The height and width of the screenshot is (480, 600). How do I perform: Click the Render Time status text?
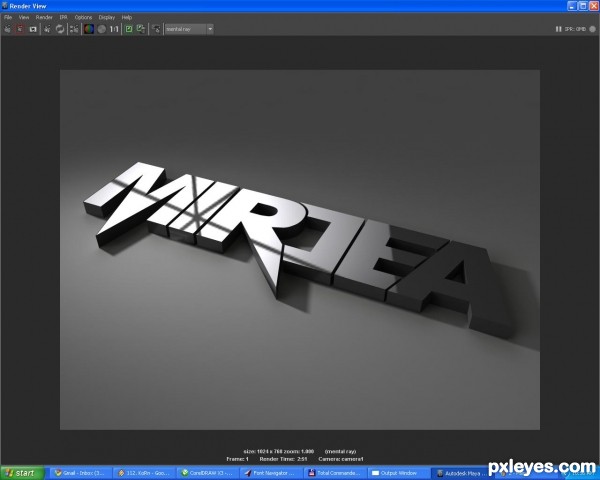[x=283, y=459]
